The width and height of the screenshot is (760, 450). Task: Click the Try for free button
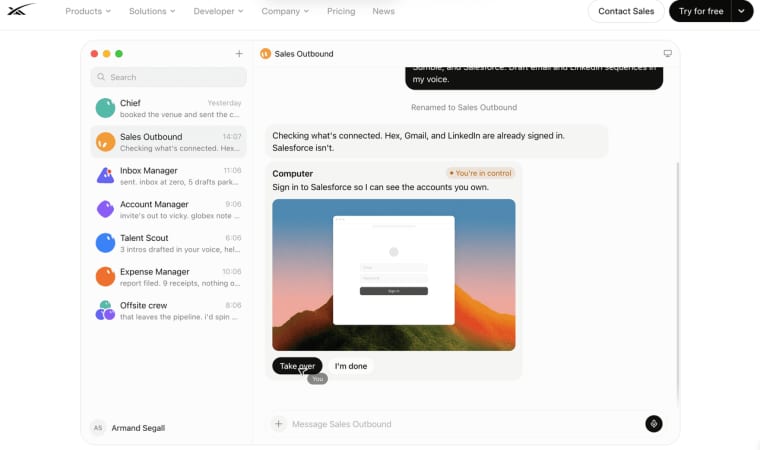point(701,11)
